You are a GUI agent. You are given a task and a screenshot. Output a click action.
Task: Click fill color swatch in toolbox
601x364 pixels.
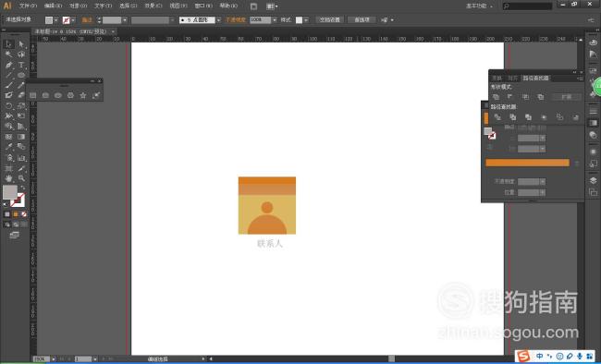click(x=10, y=192)
